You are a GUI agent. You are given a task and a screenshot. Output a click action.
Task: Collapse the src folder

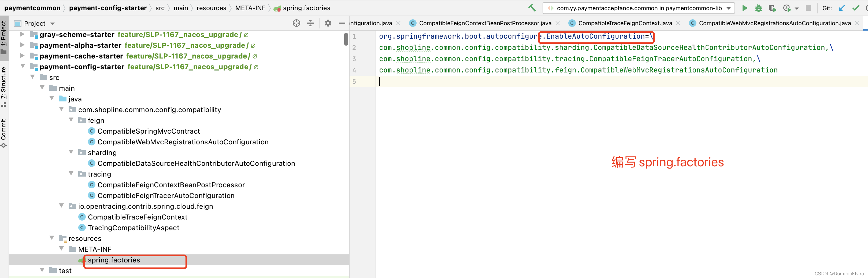[x=32, y=77]
